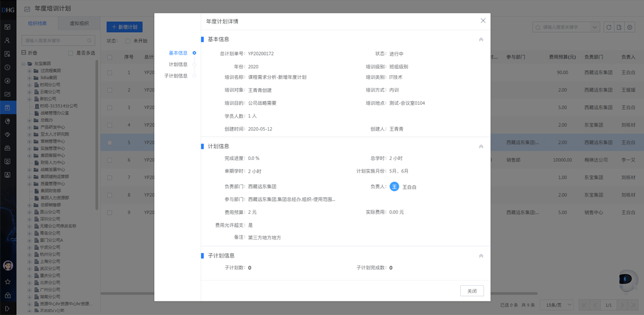The height and width of the screenshot is (315, 644).
Task: Collapse the 计划信息 section chevron
Action: coord(481,147)
